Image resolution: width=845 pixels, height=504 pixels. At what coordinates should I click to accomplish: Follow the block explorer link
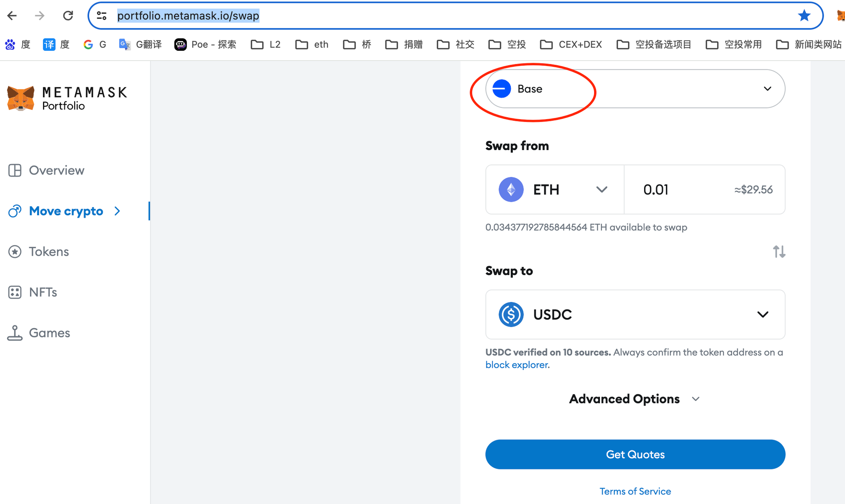tap(517, 365)
